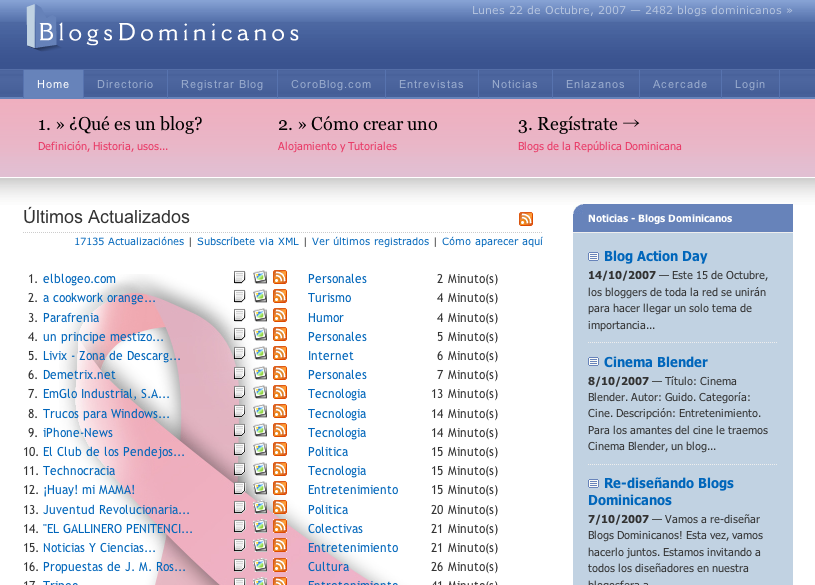Select the Cultura category link
The height and width of the screenshot is (585, 815).
pyautogui.click(x=328, y=567)
